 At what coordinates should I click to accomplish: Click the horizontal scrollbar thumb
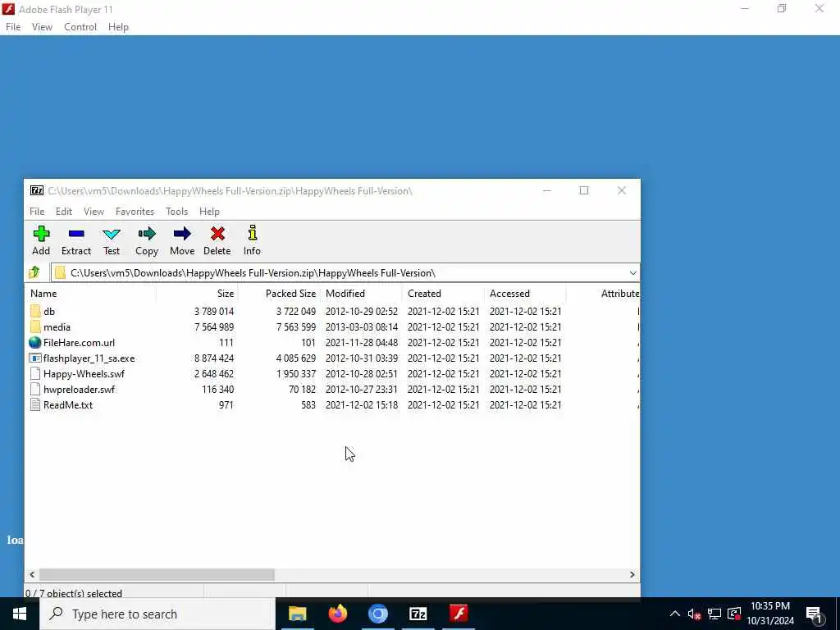(x=157, y=574)
